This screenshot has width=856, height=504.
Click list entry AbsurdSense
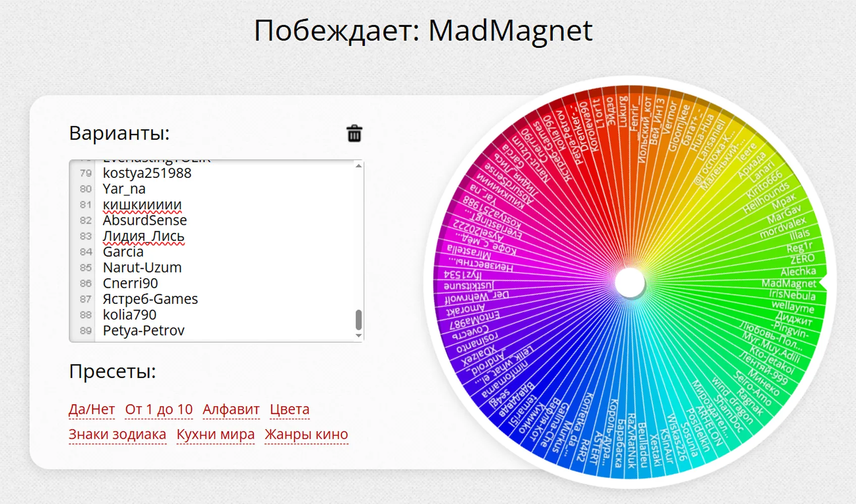[145, 220]
